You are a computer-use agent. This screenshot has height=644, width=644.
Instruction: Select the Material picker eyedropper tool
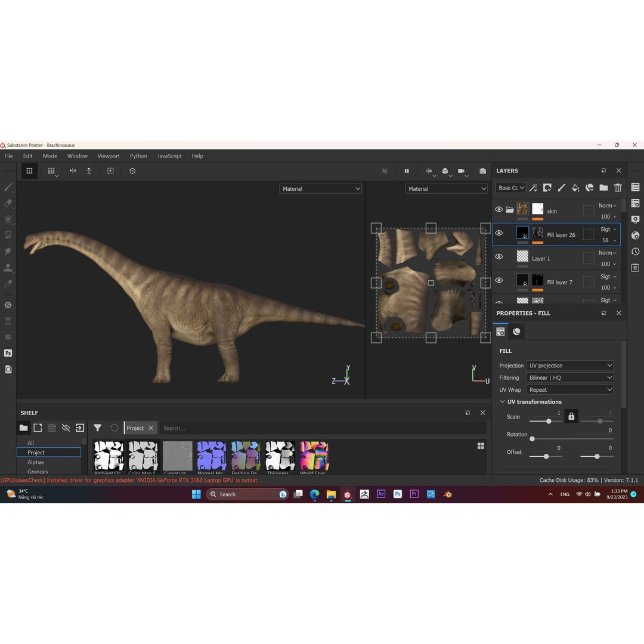[8, 284]
